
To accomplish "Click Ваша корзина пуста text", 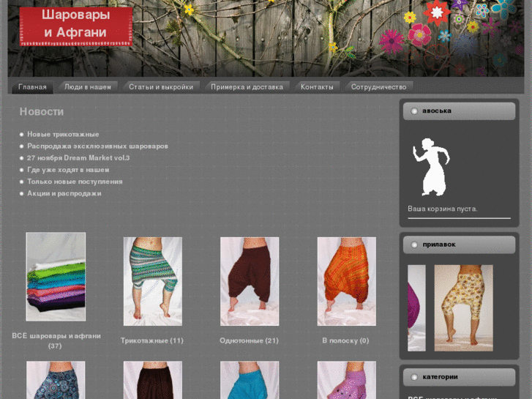I will (x=443, y=209).
